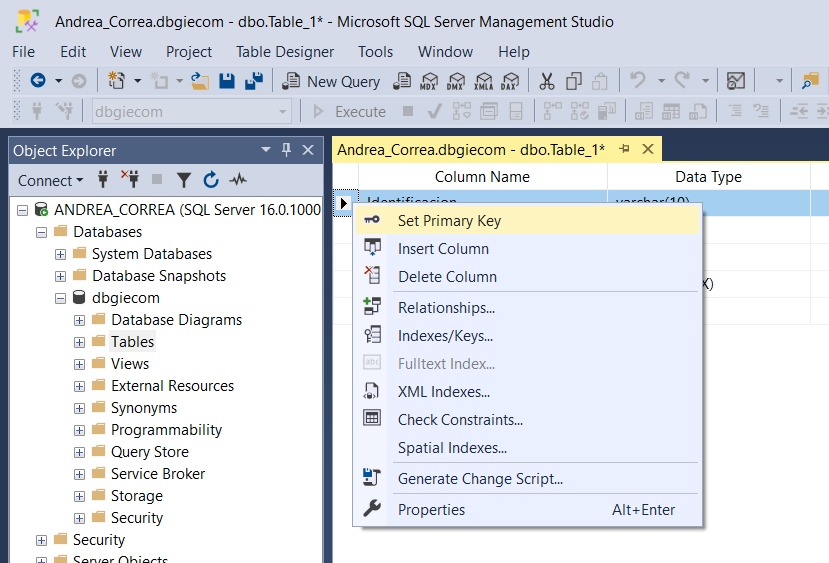The height and width of the screenshot is (563, 829).
Task: Open Object Explorer window position dropdown arrow
Action: coord(266,150)
